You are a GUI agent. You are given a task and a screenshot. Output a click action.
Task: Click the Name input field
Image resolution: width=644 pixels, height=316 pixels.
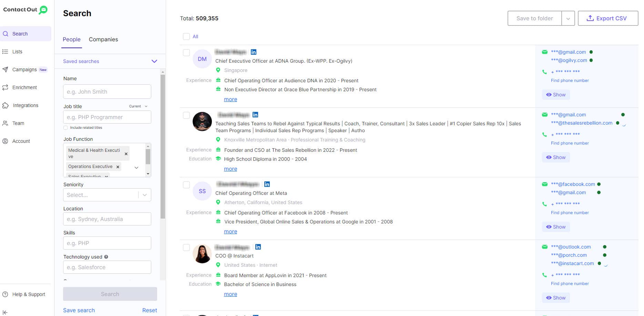point(107,92)
